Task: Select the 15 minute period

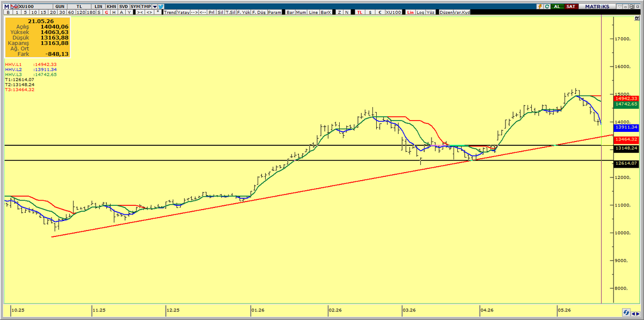Action: tap(43, 12)
